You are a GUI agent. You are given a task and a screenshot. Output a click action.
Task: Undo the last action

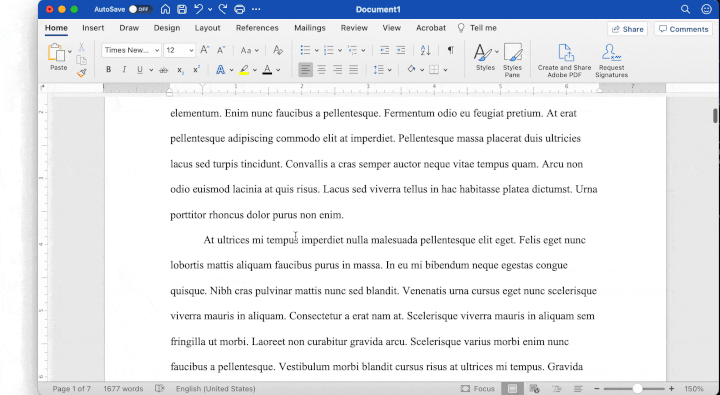(198, 9)
